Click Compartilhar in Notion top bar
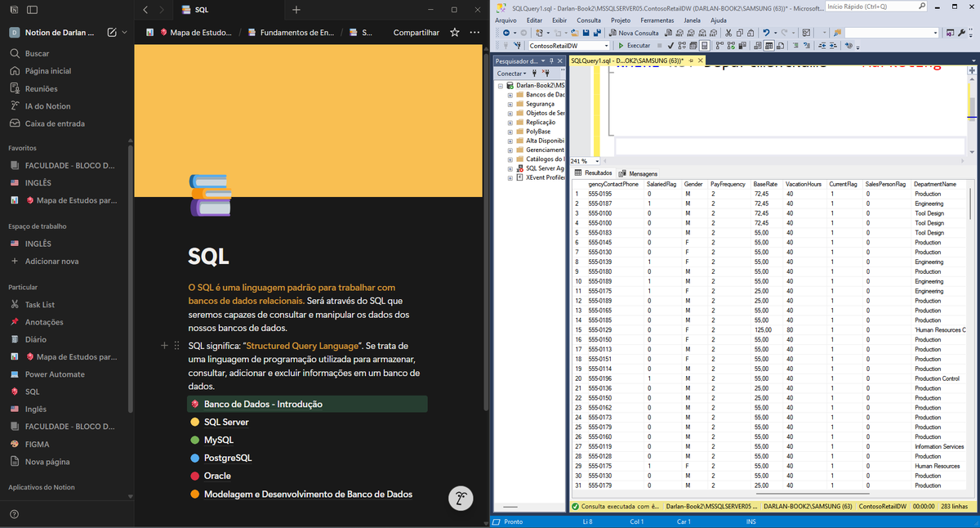Image resolution: width=980 pixels, height=528 pixels. pos(416,33)
